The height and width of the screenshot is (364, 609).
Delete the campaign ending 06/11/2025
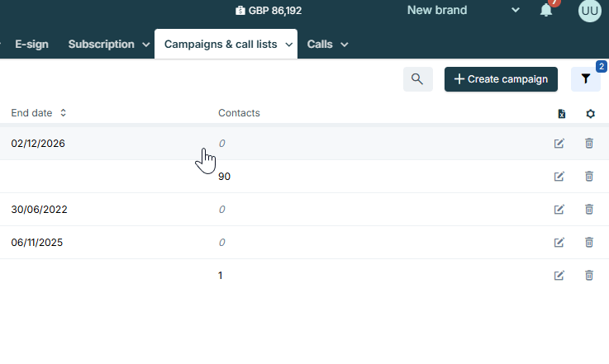589,242
